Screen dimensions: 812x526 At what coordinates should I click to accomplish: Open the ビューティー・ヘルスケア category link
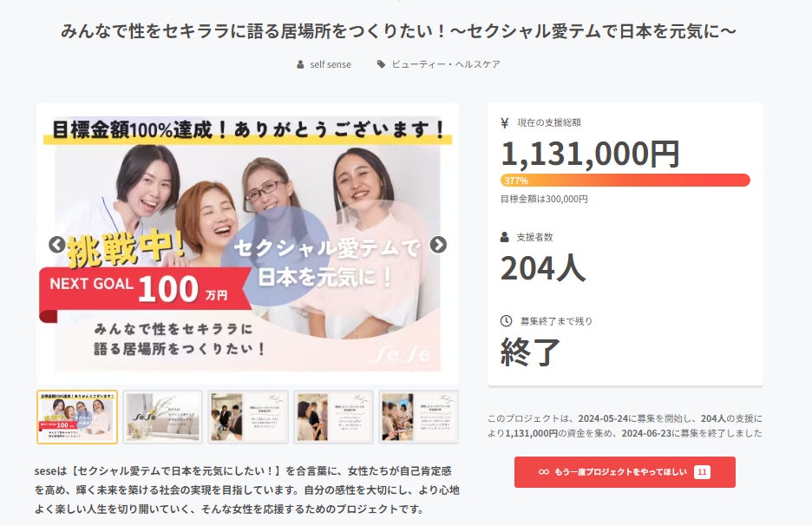coord(446,64)
